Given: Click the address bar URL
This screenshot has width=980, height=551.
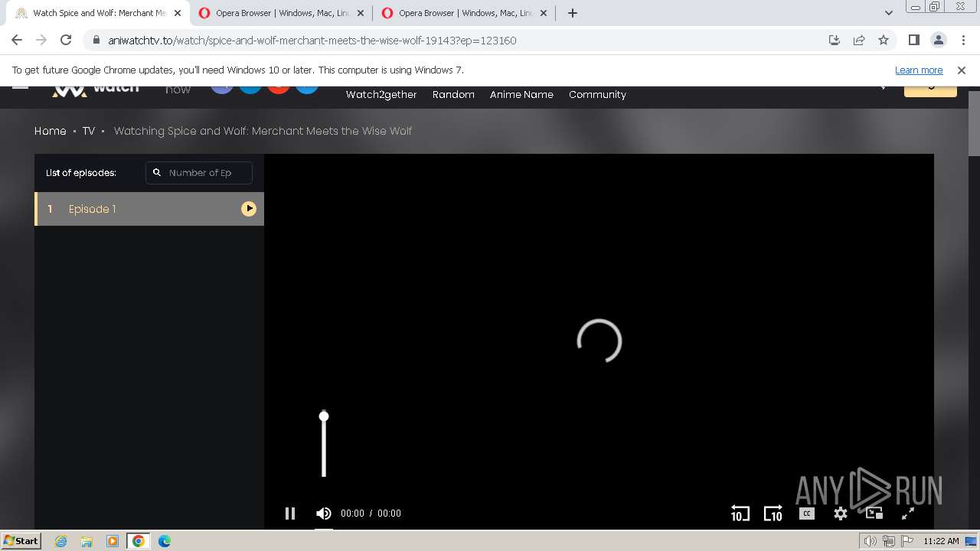Looking at the screenshot, I should pyautogui.click(x=312, y=41).
